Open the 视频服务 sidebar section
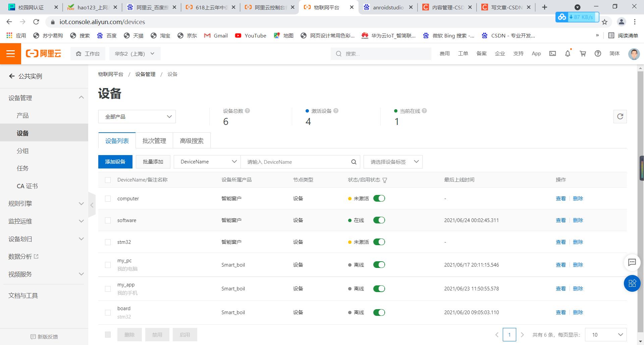Viewport: 644px width, 345px height. (44, 274)
